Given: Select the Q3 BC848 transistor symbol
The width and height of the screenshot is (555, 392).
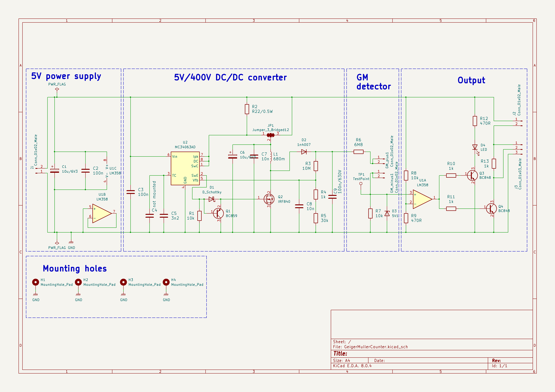Looking at the screenshot, I should tap(472, 175).
